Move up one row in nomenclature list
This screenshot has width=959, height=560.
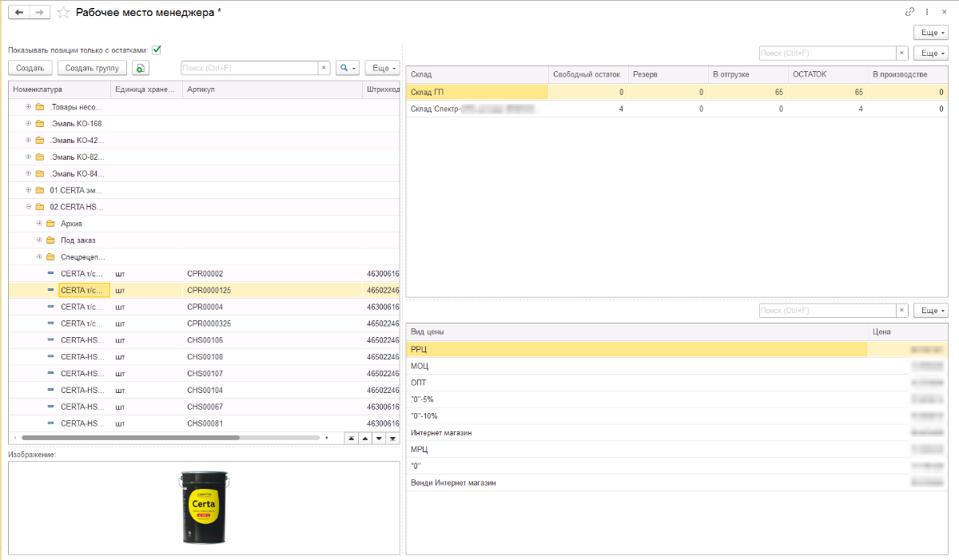364,438
